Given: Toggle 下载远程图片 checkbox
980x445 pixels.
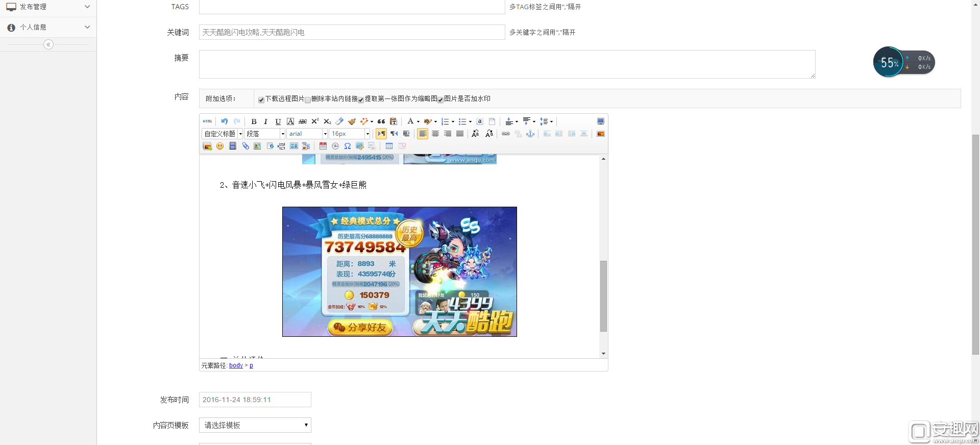Looking at the screenshot, I should (261, 100).
